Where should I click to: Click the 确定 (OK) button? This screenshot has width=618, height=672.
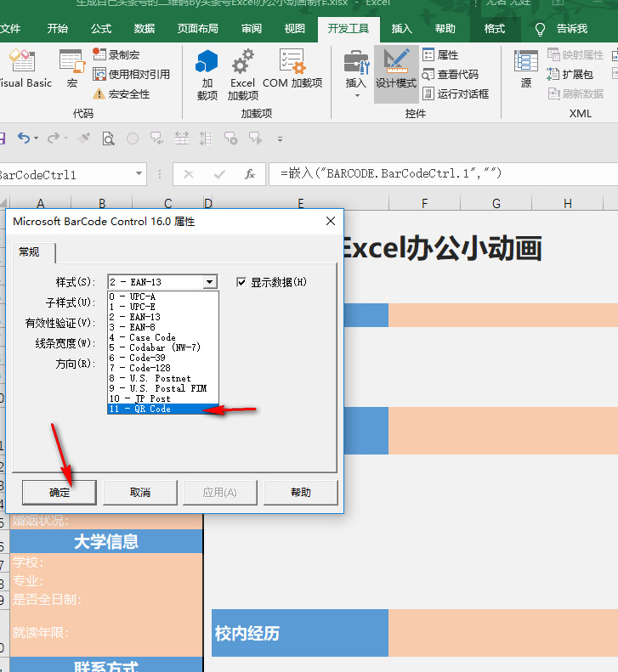(x=60, y=493)
